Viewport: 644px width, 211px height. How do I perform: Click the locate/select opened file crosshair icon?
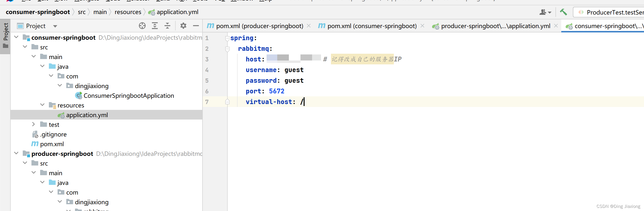(x=142, y=26)
